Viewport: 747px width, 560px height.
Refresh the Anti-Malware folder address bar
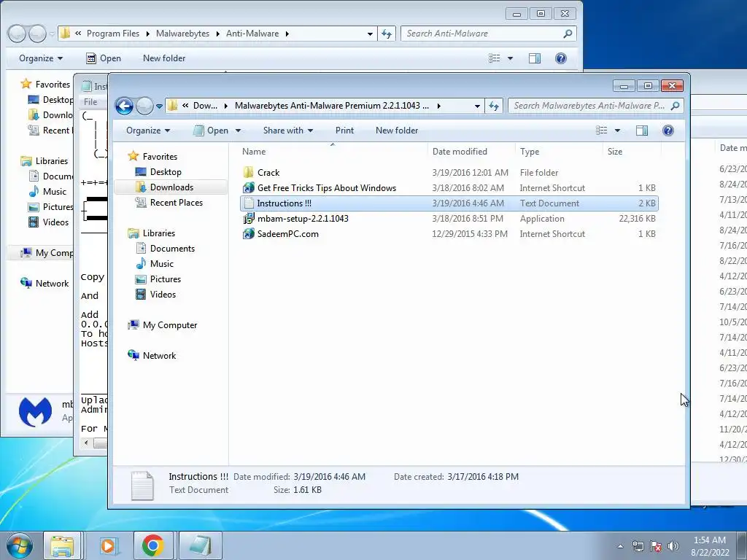coord(387,34)
